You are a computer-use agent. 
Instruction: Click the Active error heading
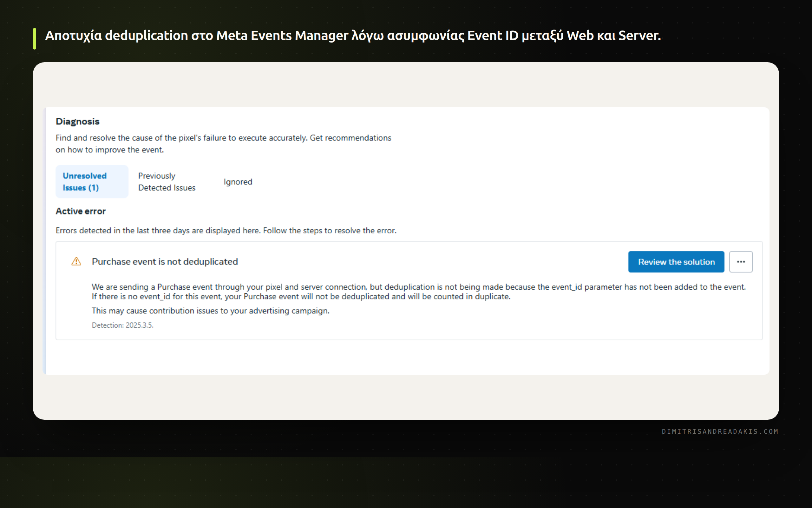(x=81, y=211)
